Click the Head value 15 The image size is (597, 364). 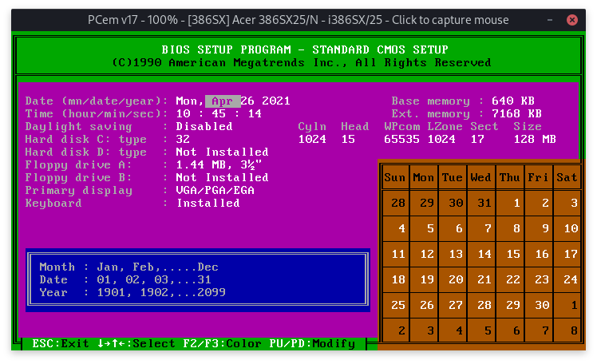tap(348, 139)
